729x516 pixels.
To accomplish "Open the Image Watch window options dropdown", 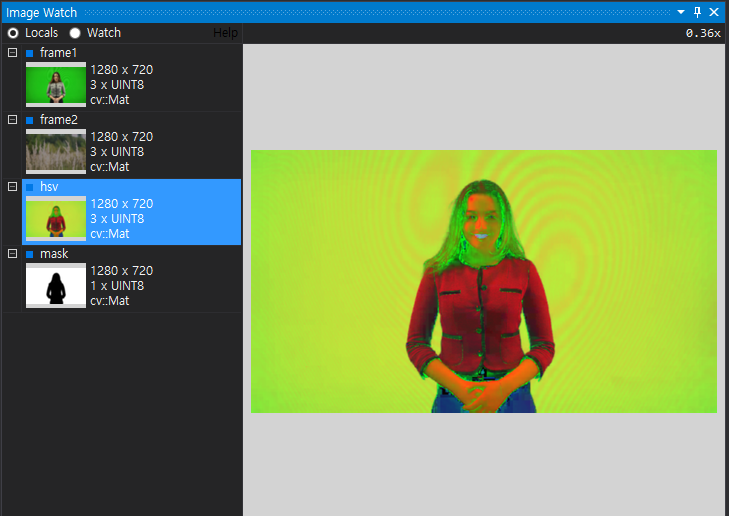I will click(681, 12).
